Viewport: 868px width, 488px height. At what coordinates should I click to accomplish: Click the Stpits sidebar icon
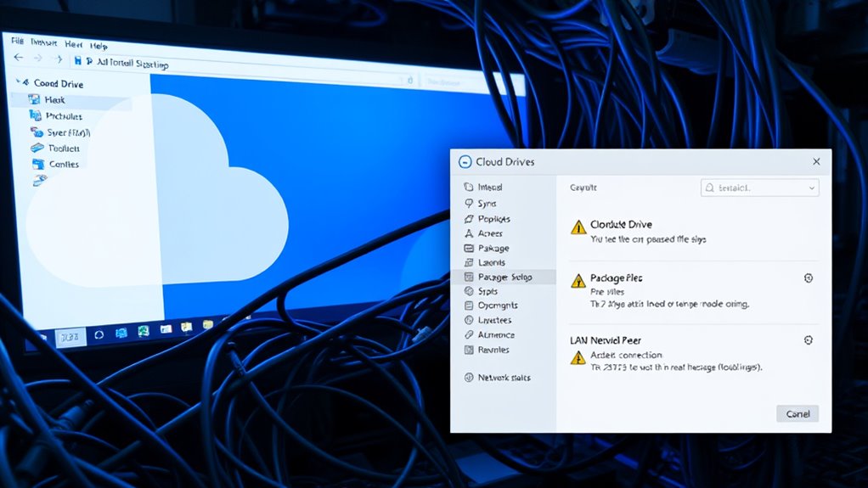point(469,291)
